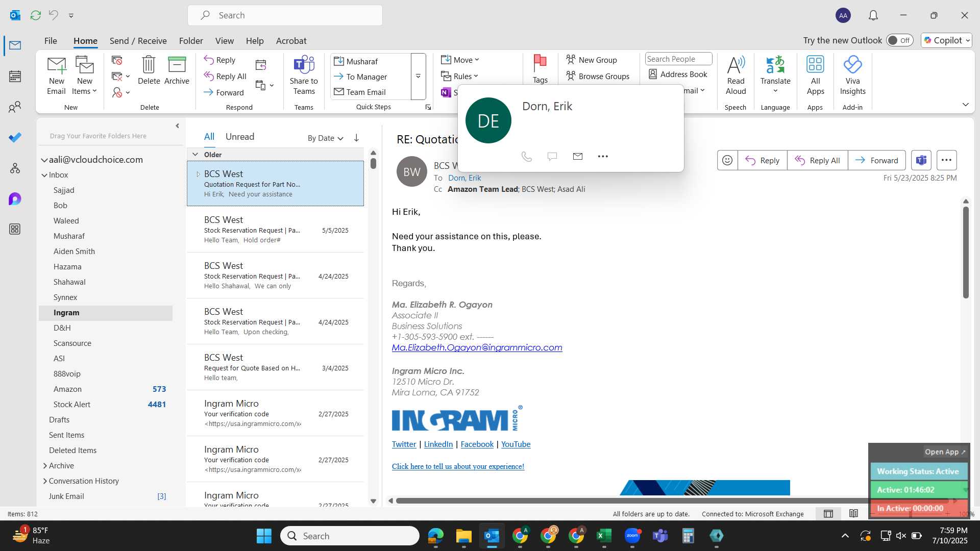Click the YouTube link in signature
The width and height of the screenshot is (980, 551).
(x=516, y=444)
